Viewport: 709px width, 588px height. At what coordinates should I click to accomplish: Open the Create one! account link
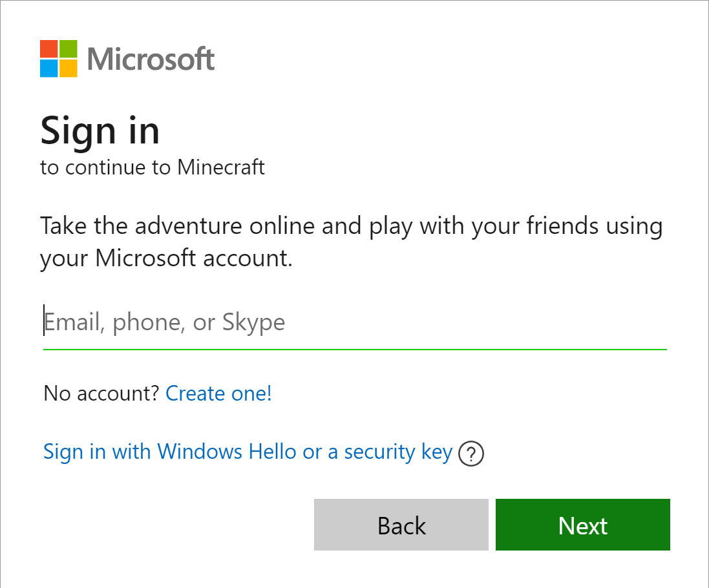click(x=218, y=393)
